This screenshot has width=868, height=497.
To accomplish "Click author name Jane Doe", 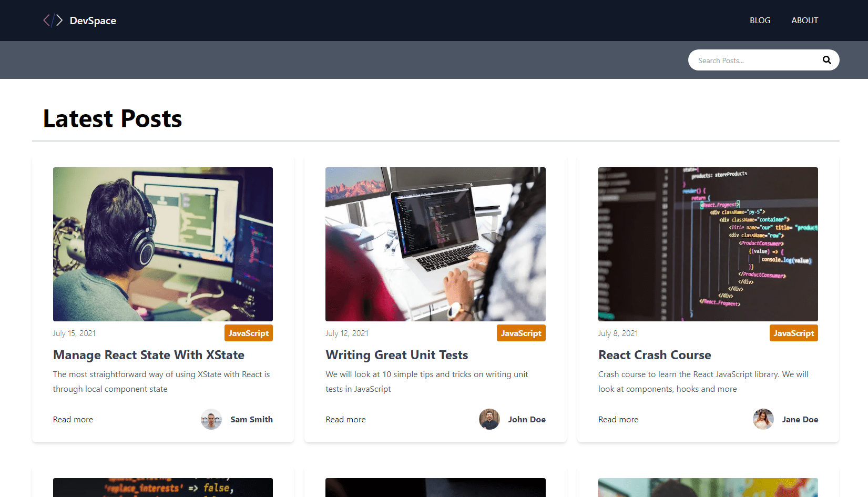I will (x=800, y=419).
